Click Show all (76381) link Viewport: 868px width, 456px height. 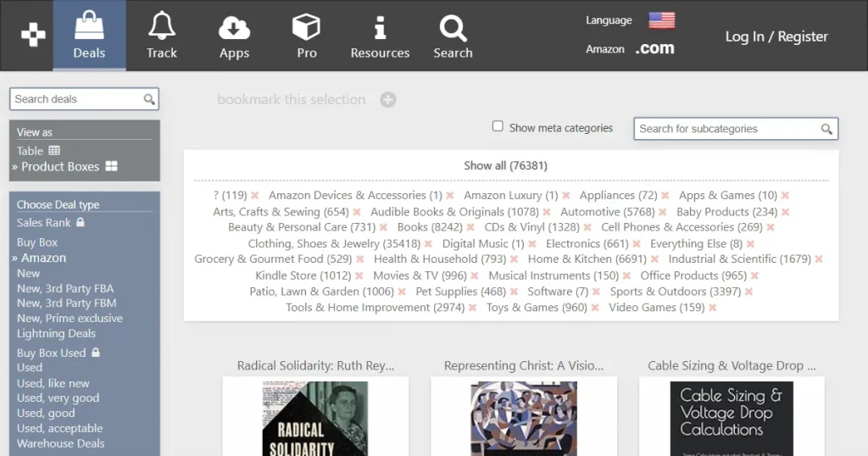click(x=505, y=165)
